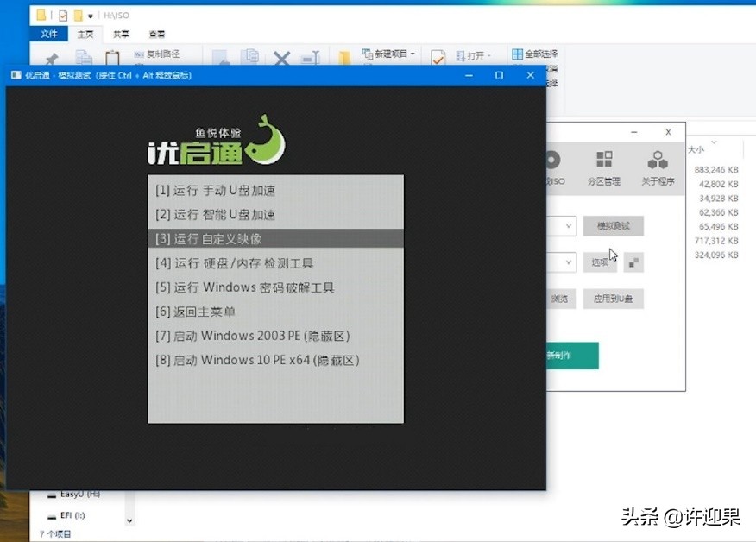756x542 pixels.
Task: Click the delete X icon in ribbon
Action: (x=281, y=59)
